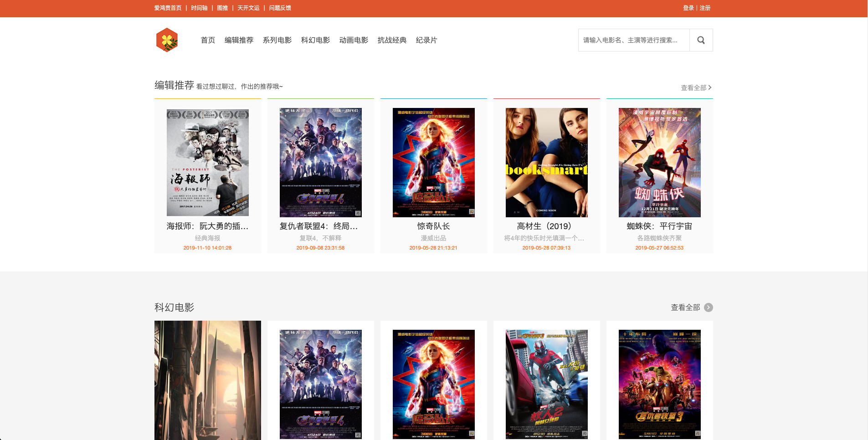Select the 纪录片 navigation item
The height and width of the screenshot is (440, 868).
(x=426, y=40)
